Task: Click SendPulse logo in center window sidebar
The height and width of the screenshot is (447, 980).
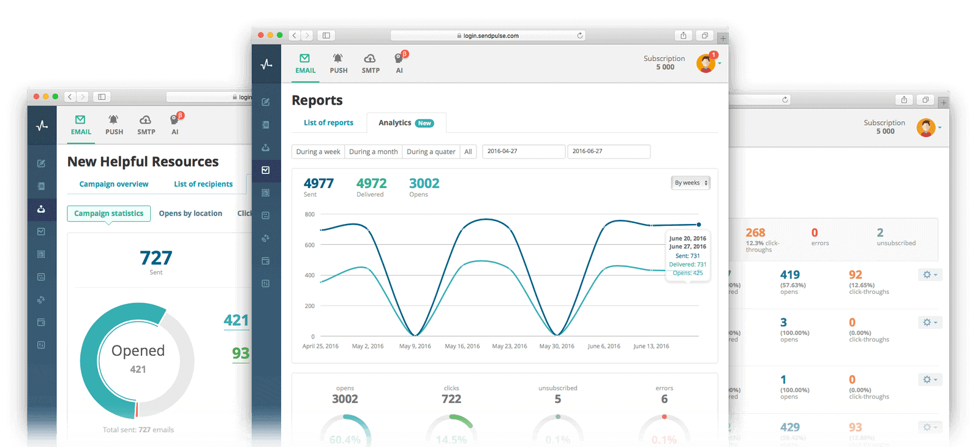Action: pos(266,64)
